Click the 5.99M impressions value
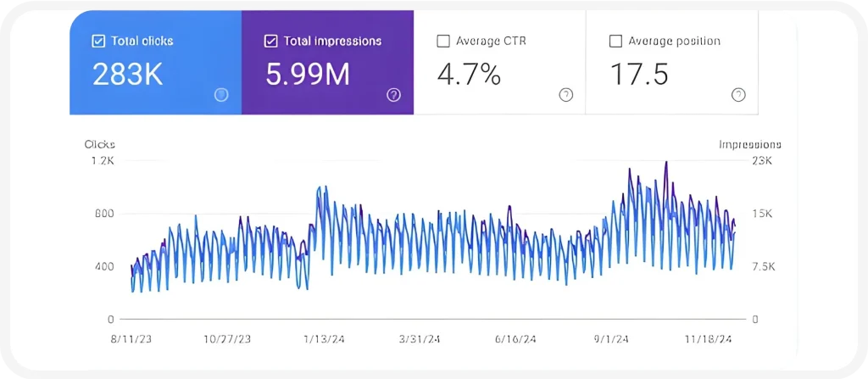868x379 pixels. 307,75
